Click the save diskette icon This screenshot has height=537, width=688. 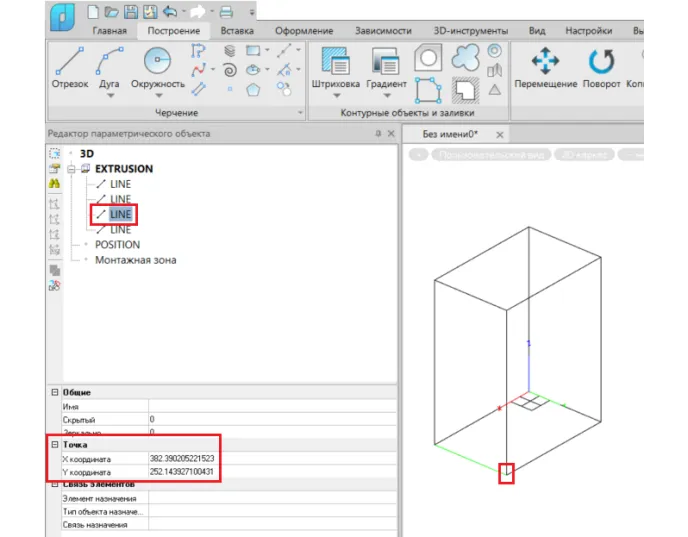click(131, 12)
